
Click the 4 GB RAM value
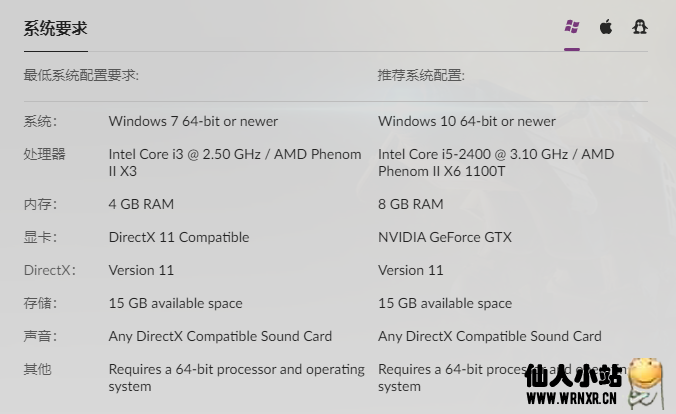(x=141, y=204)
